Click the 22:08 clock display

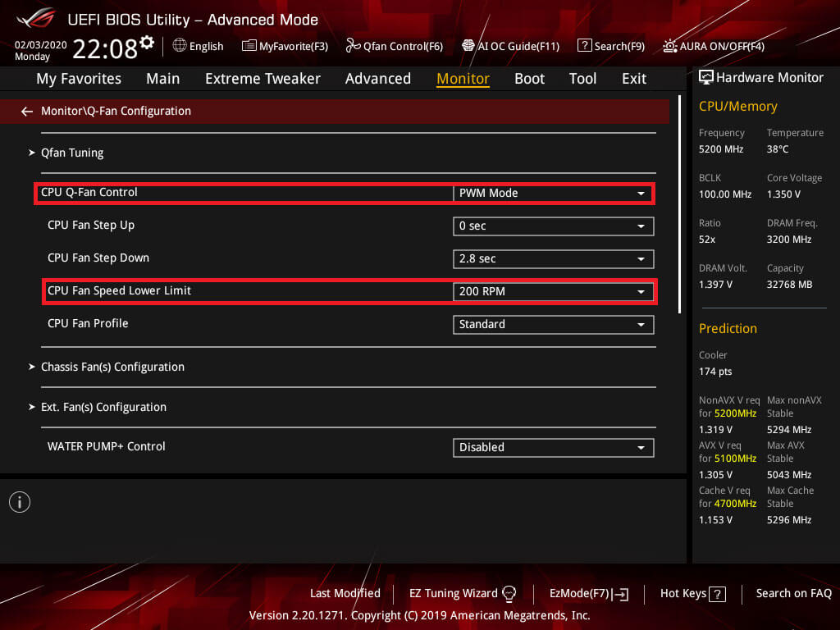[x=105, y=48]
